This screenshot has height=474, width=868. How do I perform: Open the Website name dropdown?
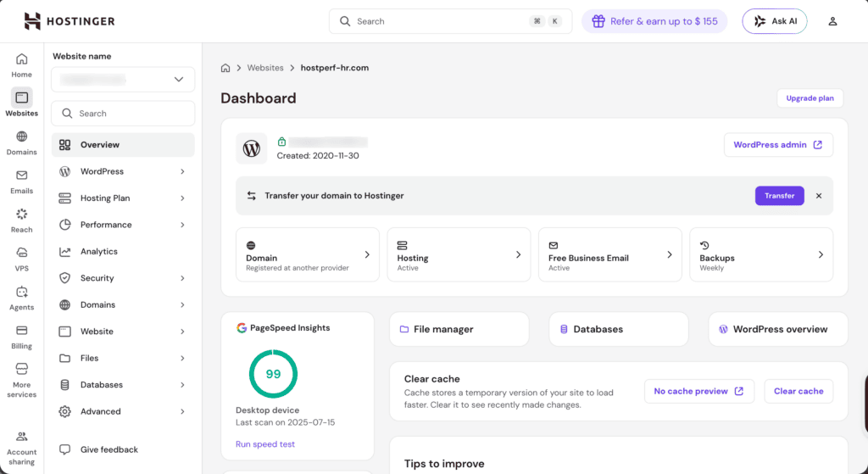pos(123,79)
